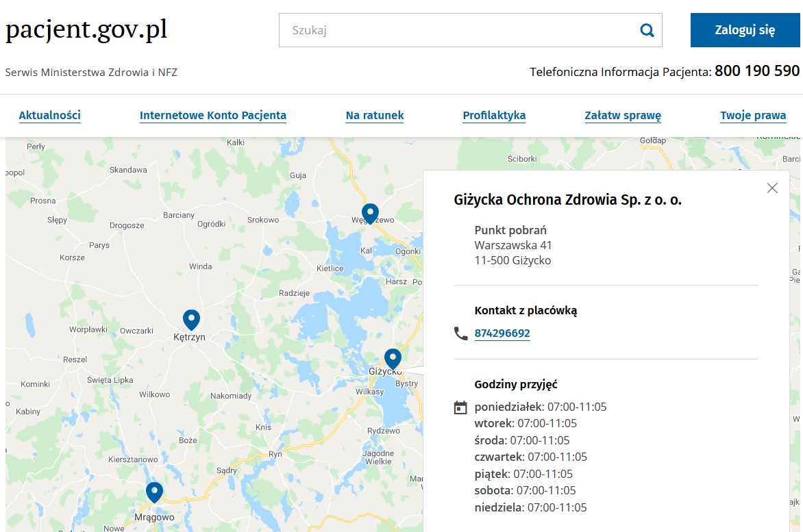Click the Wilkasy label on the map
The image size is (803, 532).
(x=370, y=392)
